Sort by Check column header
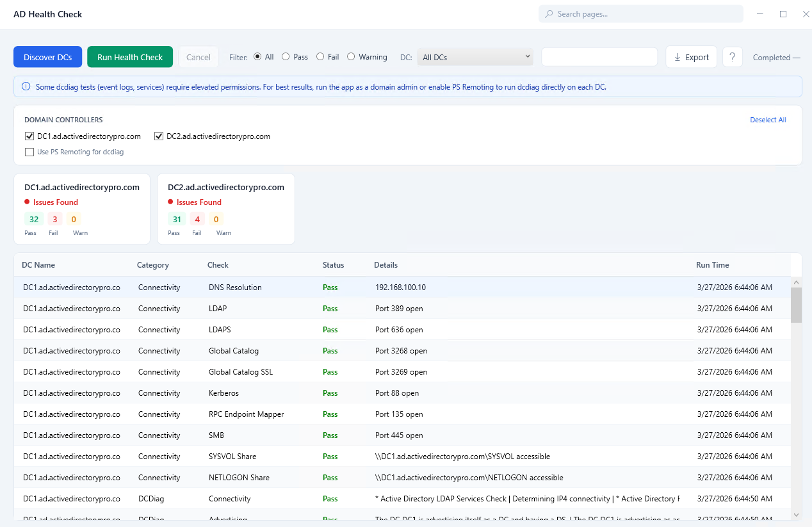Screen dimensions: 812x527 (218, 264)
